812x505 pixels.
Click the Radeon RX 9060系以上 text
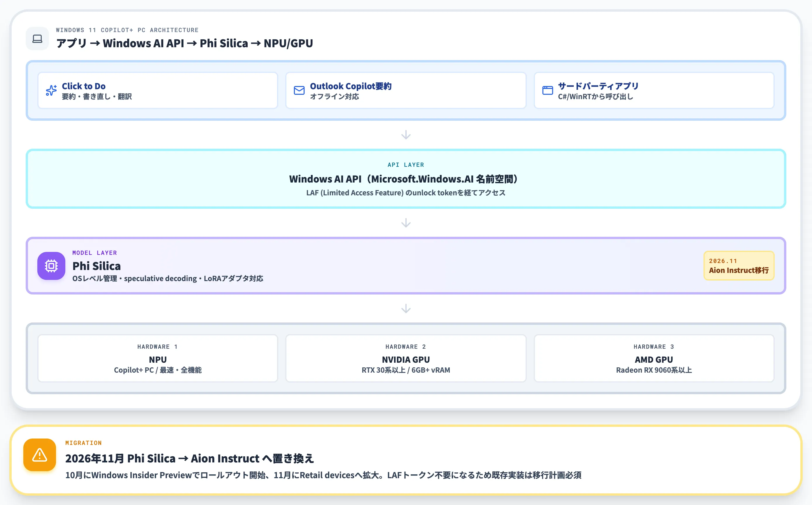(654, 370)
